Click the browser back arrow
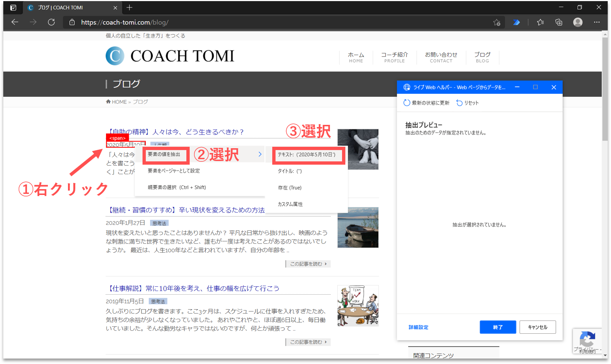The width and height of the screenshot is (611, 364). coord(15,22)
